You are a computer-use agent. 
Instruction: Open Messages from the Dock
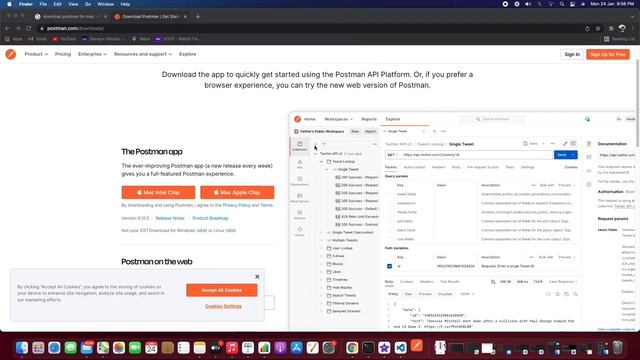pos(71,348)
